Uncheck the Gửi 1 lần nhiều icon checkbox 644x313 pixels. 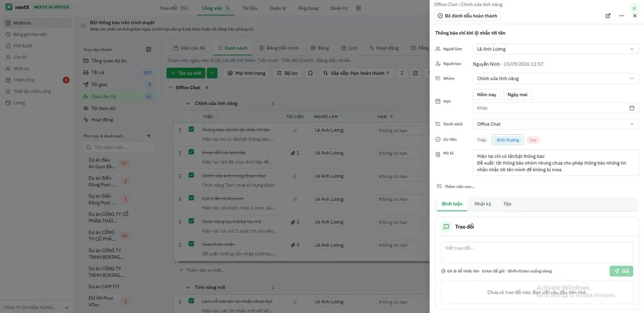(x=191, y=198)
